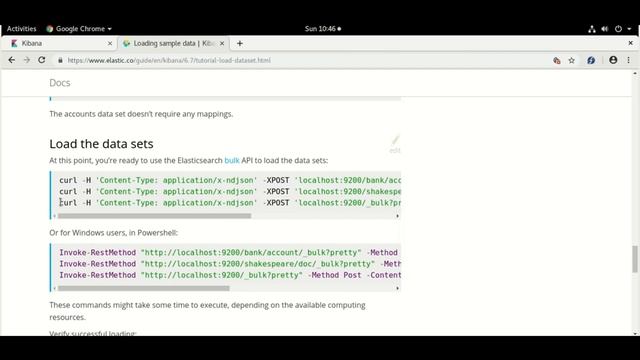Open the Activities overview
Image resolution: width=640 pixels, height=360 pixels.
(x=22, y=29)
